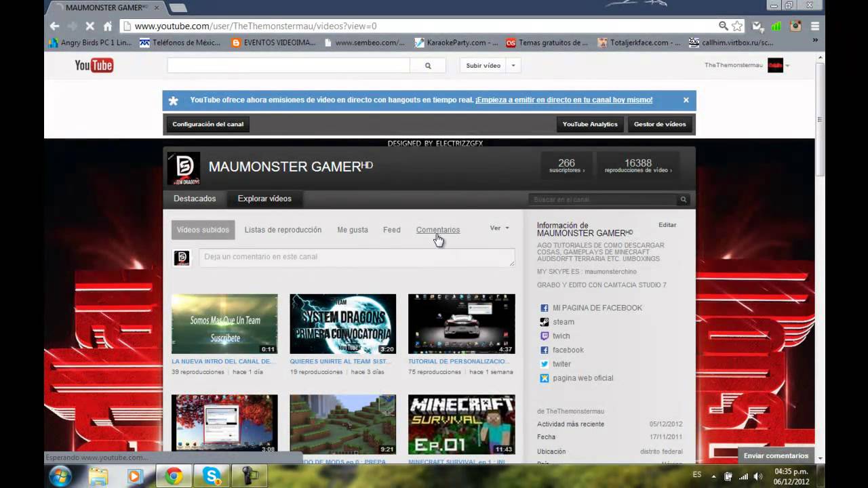The width and height of the screenshot is (868, 488).
Task: Close the blue hangouts notification banner
Action: (686, 100)
